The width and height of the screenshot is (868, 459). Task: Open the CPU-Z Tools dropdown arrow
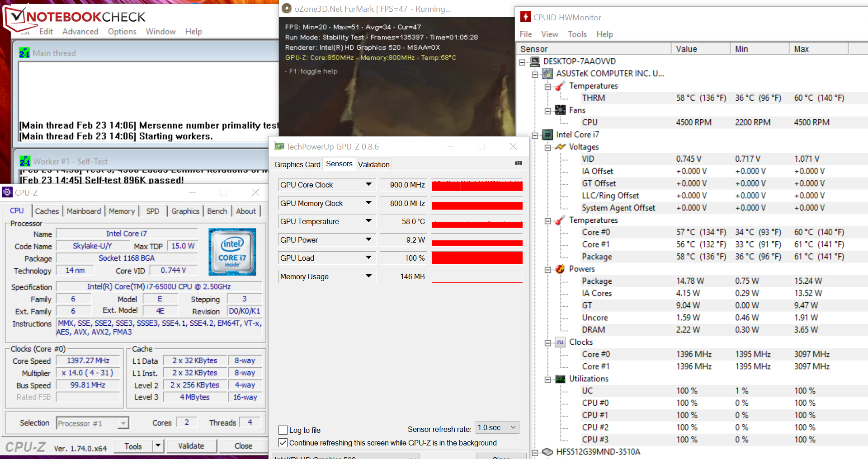tap(158, 446)
